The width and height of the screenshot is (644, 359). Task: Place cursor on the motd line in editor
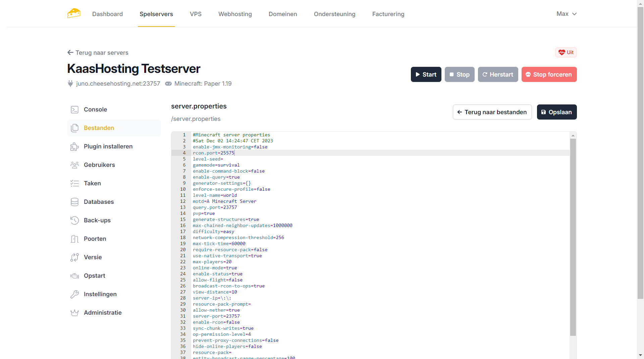point(224,201)
